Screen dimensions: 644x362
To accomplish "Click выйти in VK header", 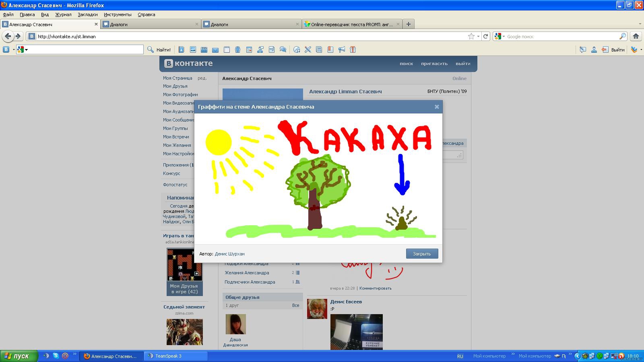I will tap(463, 64).
